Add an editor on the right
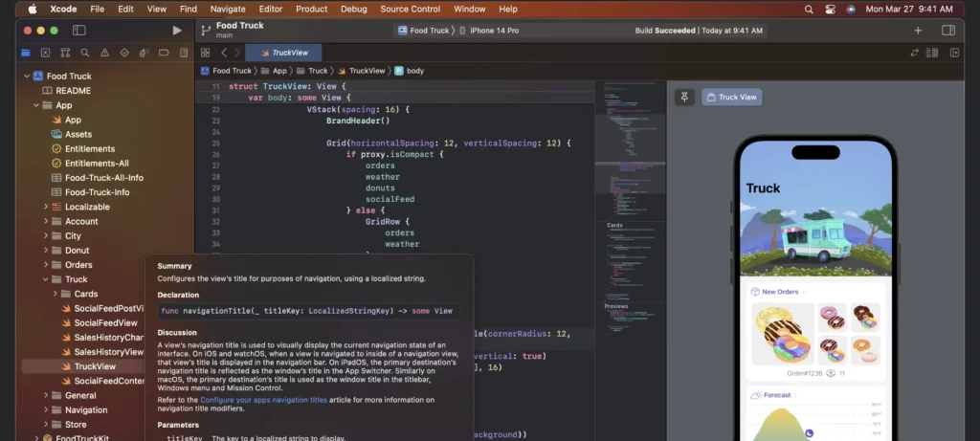Viewport: 980px width, 441px height. point(954,53)
